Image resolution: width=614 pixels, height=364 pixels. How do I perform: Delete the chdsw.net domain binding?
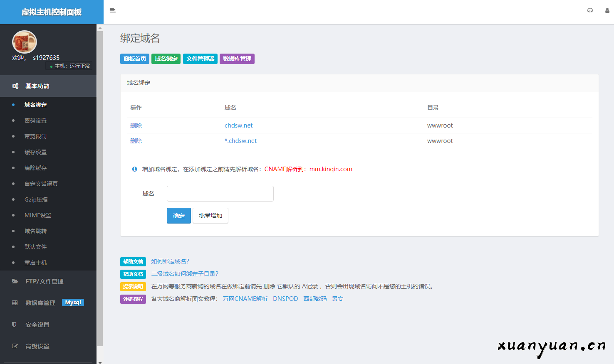(136, 125)
